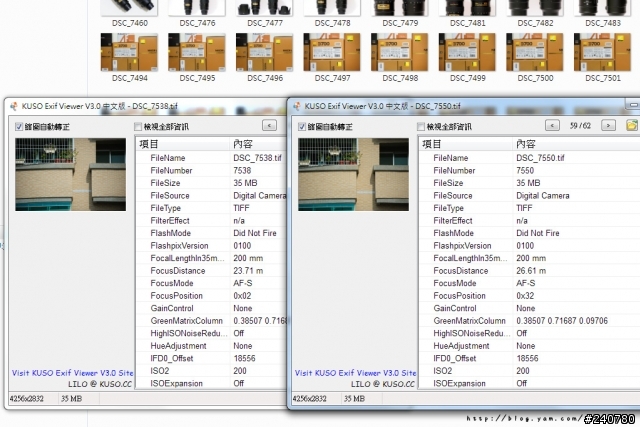Open Visit KUSO Exif Viewer link in DSC_7550 window

(x=355, y=373)
